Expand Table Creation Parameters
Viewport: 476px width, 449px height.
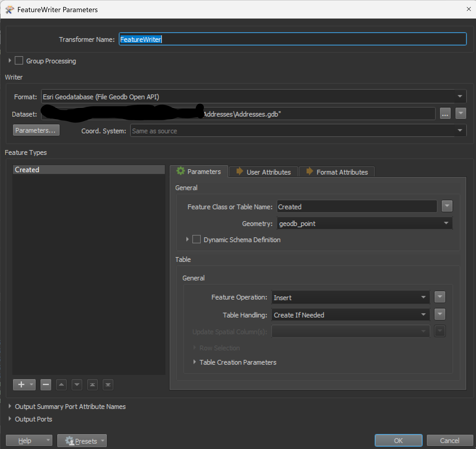point(195,362)
